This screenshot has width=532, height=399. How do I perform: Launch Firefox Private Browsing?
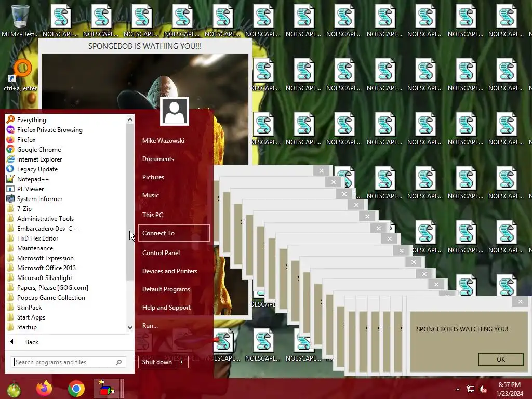tap(66, 129)
